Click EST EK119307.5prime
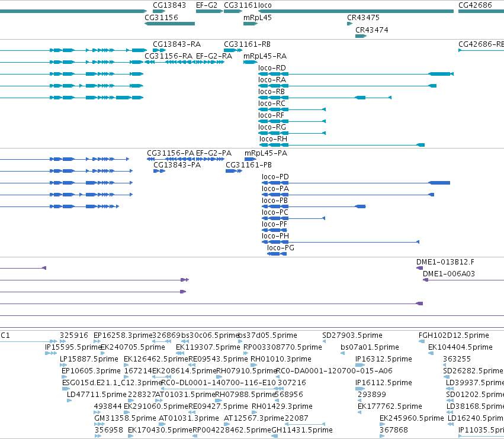Viewport: 504px width, 439px height. pyautogui.click(x=208, y=347)
